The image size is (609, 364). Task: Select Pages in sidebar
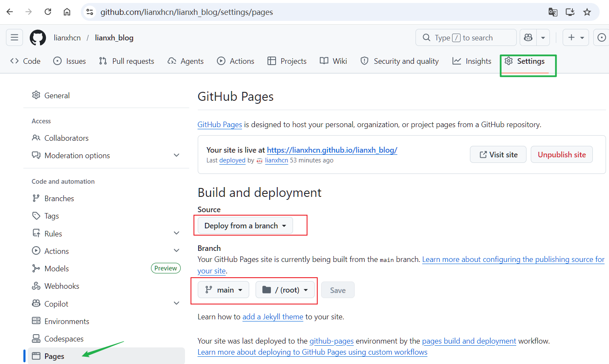point(106,356)
